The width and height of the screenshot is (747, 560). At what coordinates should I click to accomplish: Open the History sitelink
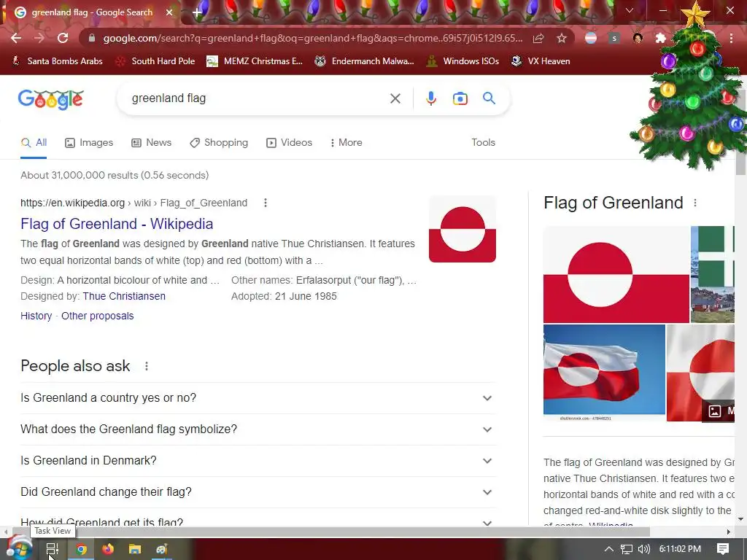click(x=36, y=316)
